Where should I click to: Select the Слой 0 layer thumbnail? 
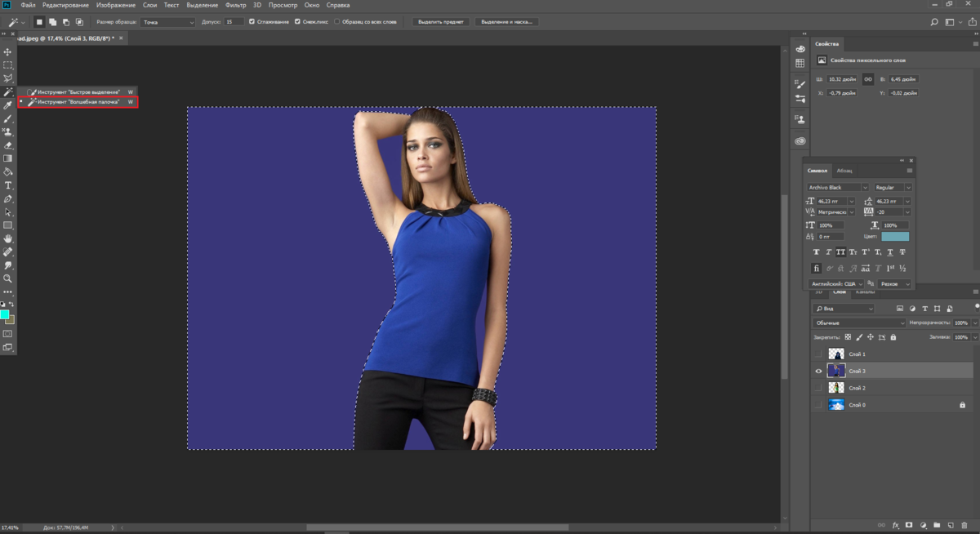[x=836, y=405]
